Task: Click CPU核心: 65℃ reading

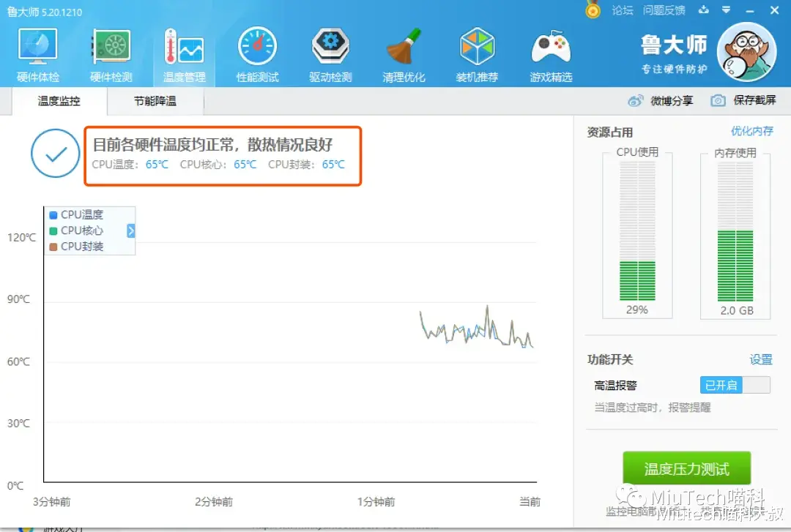Action: click(x=218, y=165)
